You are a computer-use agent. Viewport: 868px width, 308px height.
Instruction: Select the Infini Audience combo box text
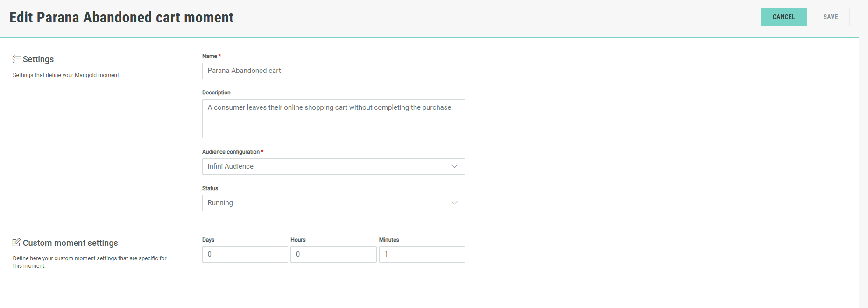[231, 166]
